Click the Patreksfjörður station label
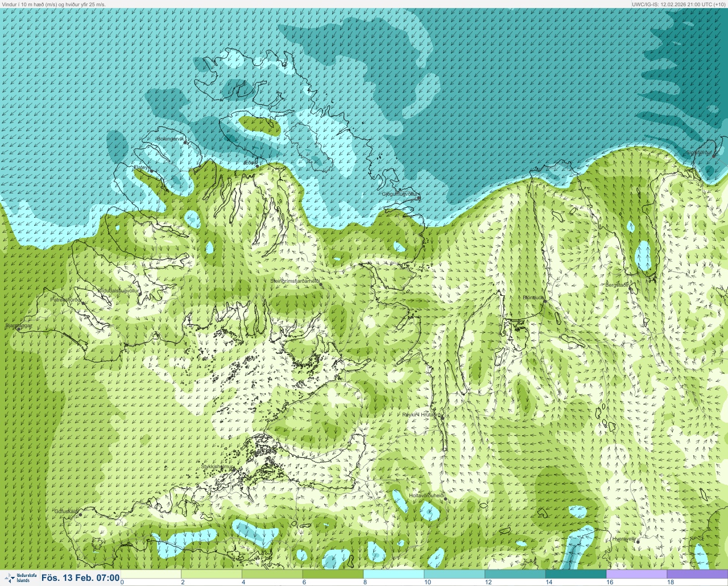Viewport: 728px width, 586px height. pos(66,299)
